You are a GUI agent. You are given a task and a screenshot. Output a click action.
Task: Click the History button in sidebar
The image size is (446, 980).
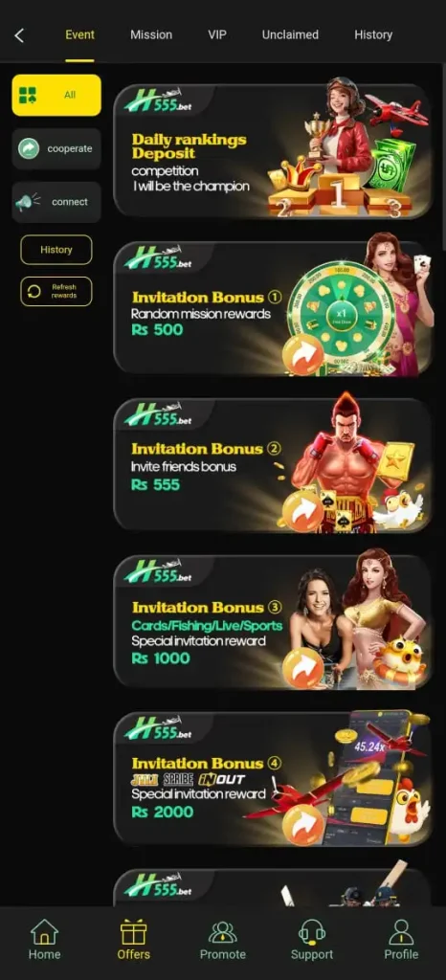coord(56,250)
